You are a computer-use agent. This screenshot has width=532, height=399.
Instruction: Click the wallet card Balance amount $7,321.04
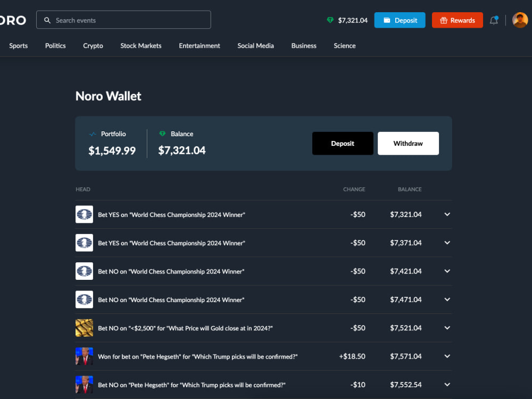click(182, 151)
